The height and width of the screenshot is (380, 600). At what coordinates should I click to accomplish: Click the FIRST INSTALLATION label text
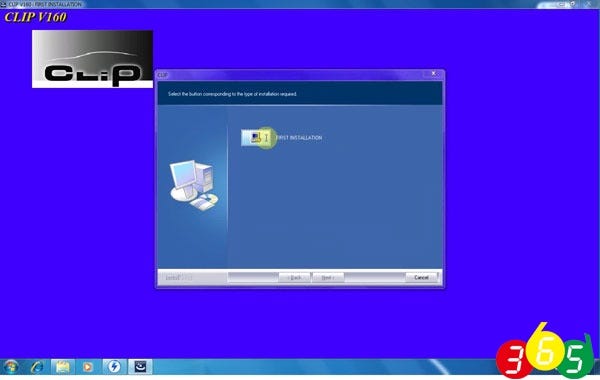(x=299, y=138)
